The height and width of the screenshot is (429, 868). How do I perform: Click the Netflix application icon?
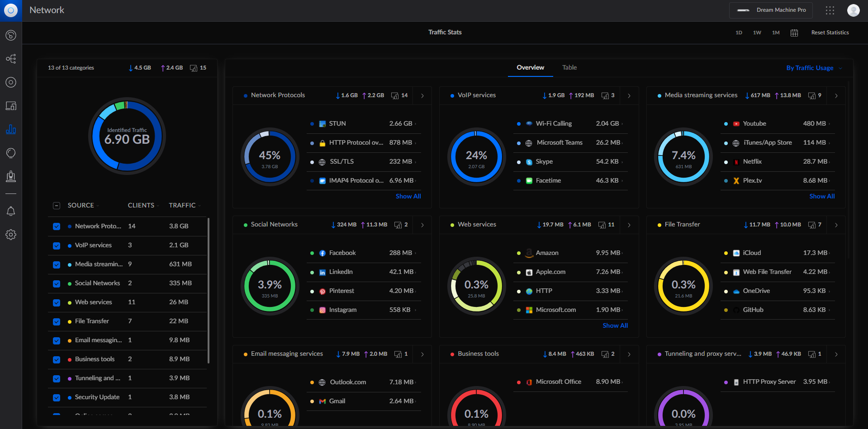pos(736,162)
